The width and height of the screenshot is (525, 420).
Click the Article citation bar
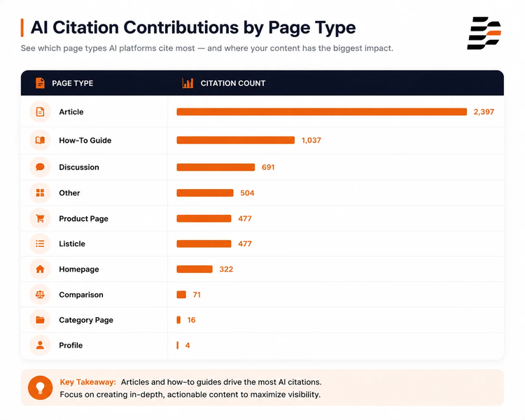(x=322, y=112)
